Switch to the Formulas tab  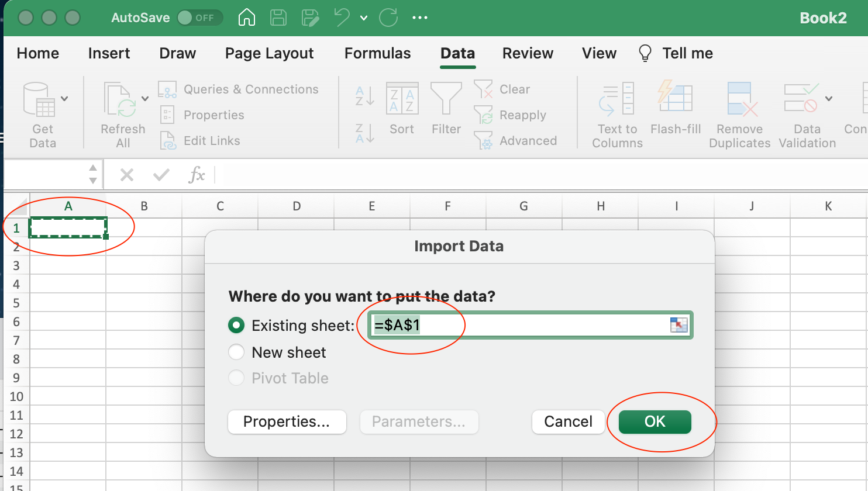(377, 53)
